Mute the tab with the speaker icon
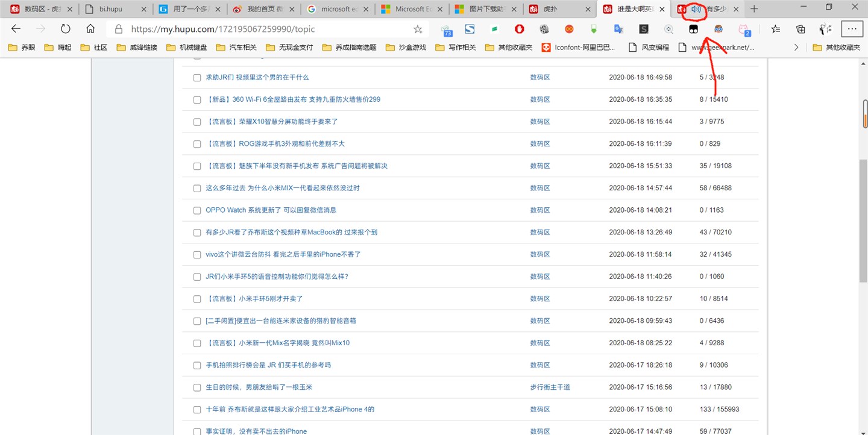868x435 pixels. (x=696, y=9)
